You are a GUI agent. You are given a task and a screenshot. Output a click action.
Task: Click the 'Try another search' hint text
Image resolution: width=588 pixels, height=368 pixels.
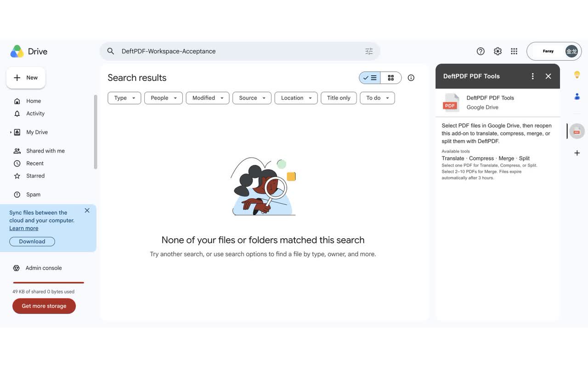coord(263,254)
